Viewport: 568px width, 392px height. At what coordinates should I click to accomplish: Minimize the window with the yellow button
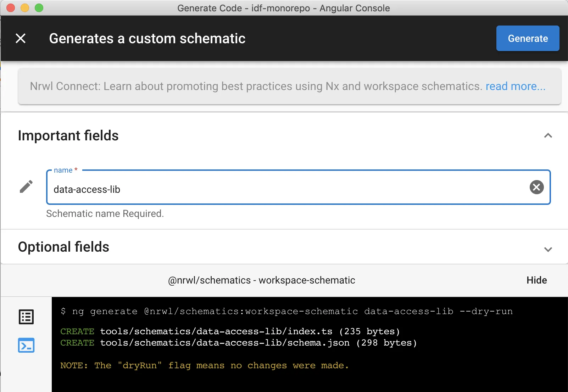click(x=25, y=8)
